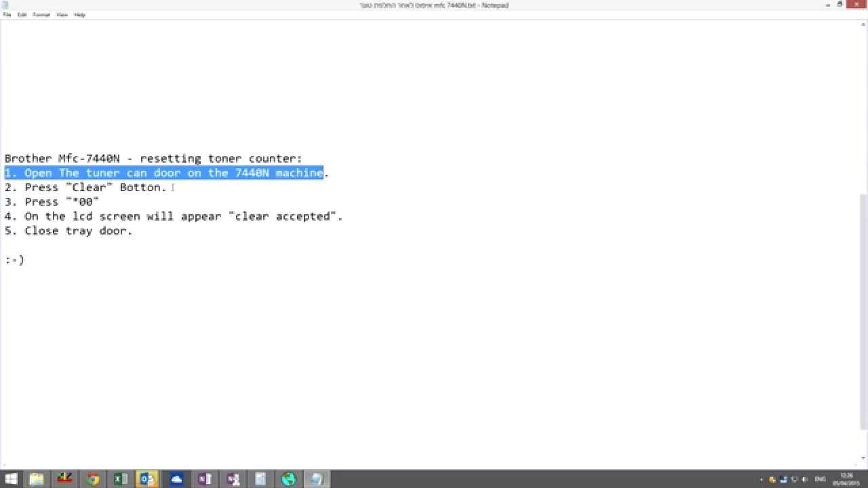Click the vertical scrollbar thumb
This screenshot has height=488, width=868.
click(863, 310)
